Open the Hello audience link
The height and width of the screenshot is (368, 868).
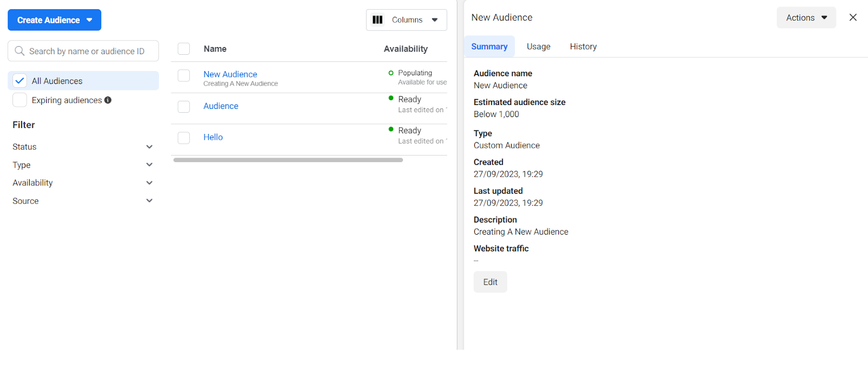click(213, 137)
